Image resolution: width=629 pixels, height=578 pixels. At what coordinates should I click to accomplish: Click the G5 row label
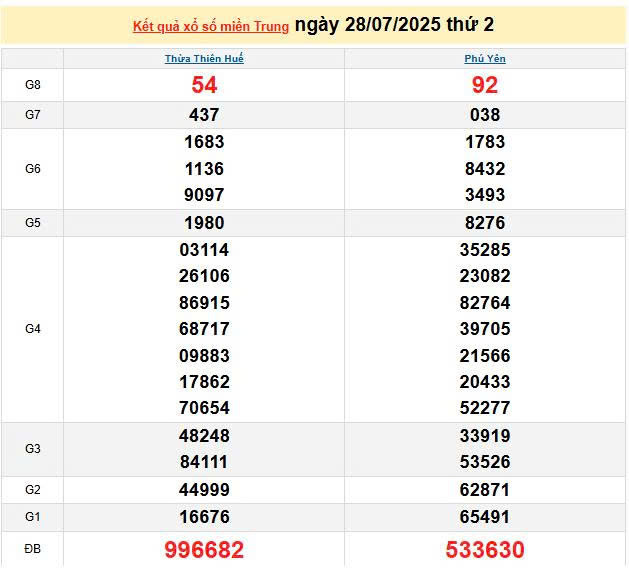pos(32,223)
